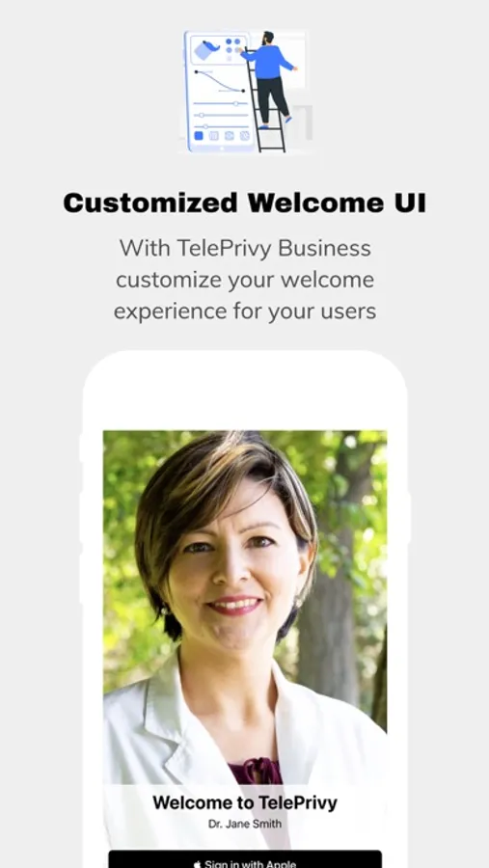
Task: Click the third bottom icon in illustrated phone
Action: point(229,136)
